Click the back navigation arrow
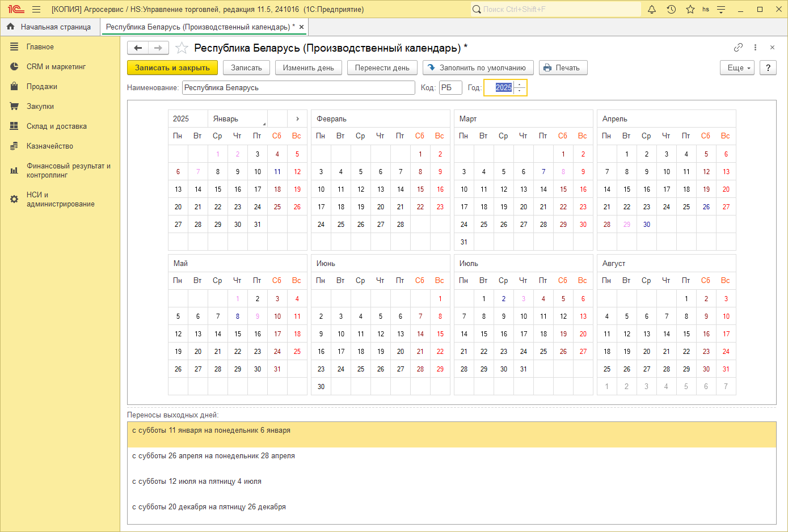Viewport: 788px width, 532px height. coord(137,48)
